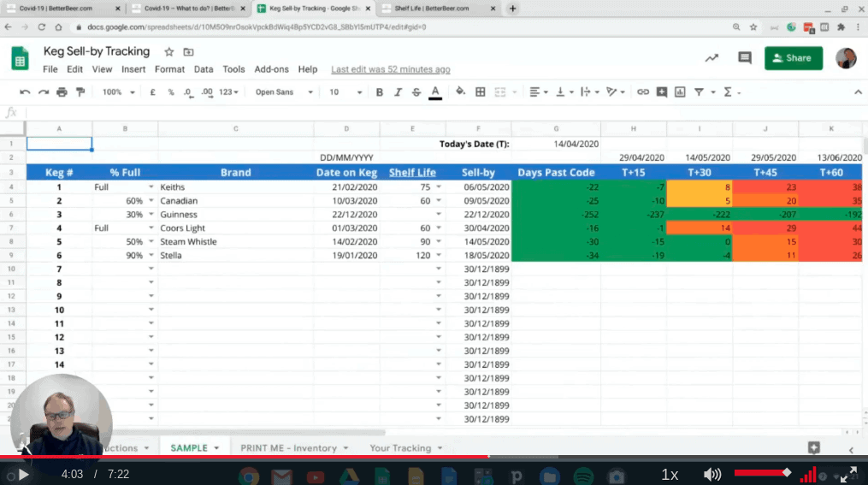Open 'Last edit was 52 minutes ago' link
This screenshot has width=868, height=485.
point(390,69)
